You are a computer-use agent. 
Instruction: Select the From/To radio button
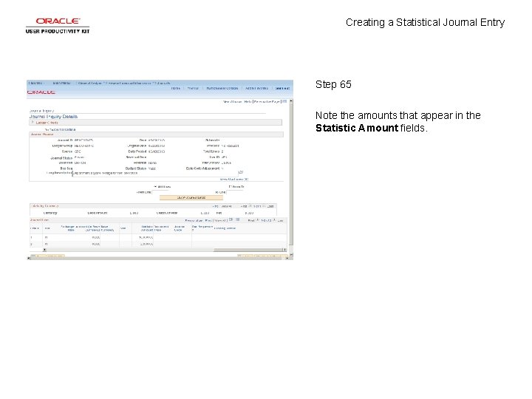pyautogui.click(x=231, y=187)
